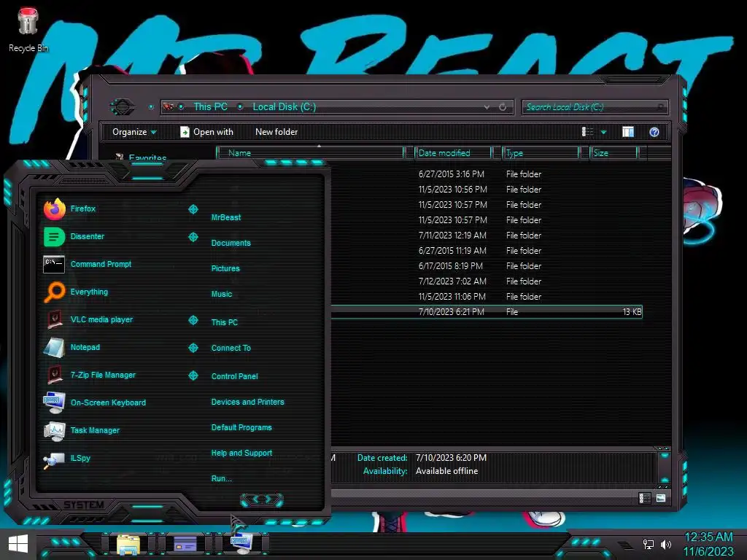This screenshot has width=747, height=560.
Task: Sort by the Size column header
Action: [613, 153]
